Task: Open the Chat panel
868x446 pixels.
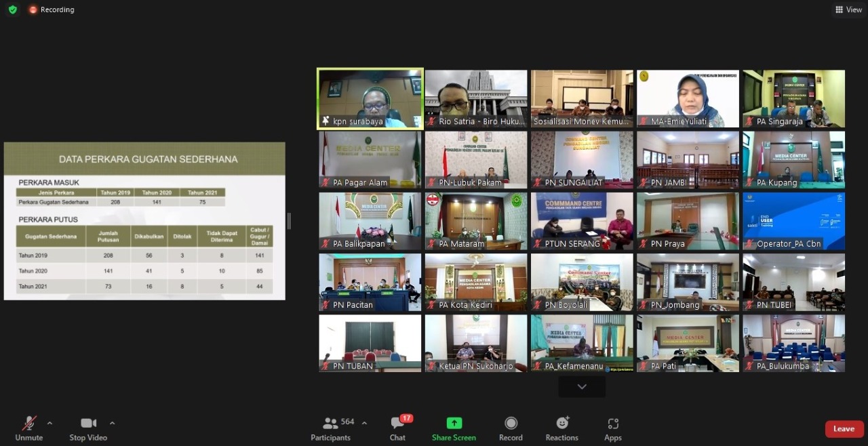Action: pos(397,428)
